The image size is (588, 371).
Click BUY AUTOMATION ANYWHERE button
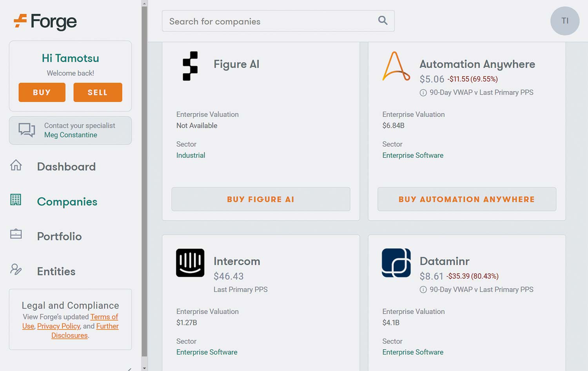[467, 199]
